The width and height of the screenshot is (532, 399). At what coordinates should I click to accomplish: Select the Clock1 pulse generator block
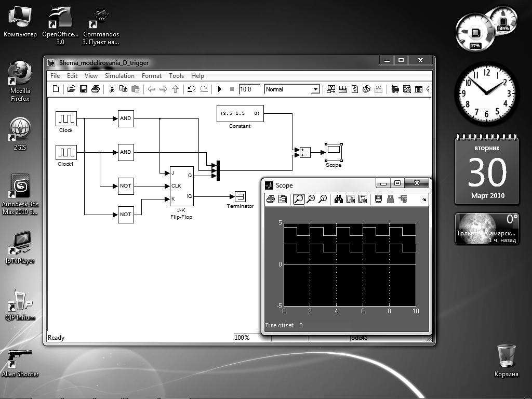point(66,152)
